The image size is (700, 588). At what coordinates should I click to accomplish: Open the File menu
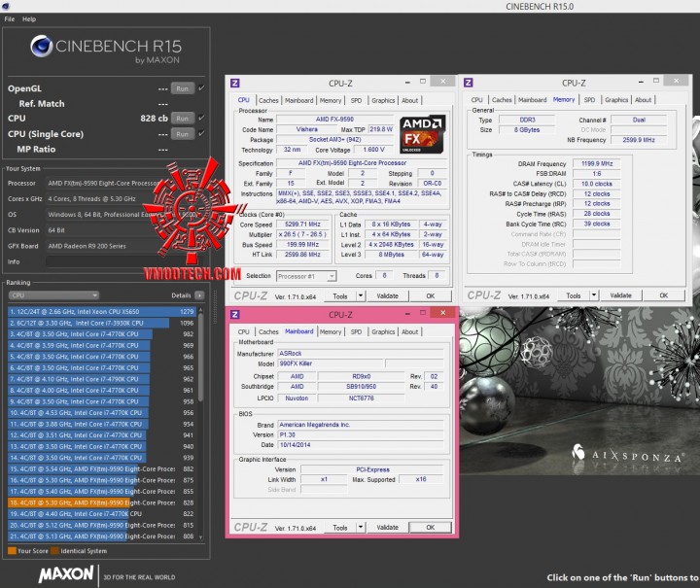(10, 19)
